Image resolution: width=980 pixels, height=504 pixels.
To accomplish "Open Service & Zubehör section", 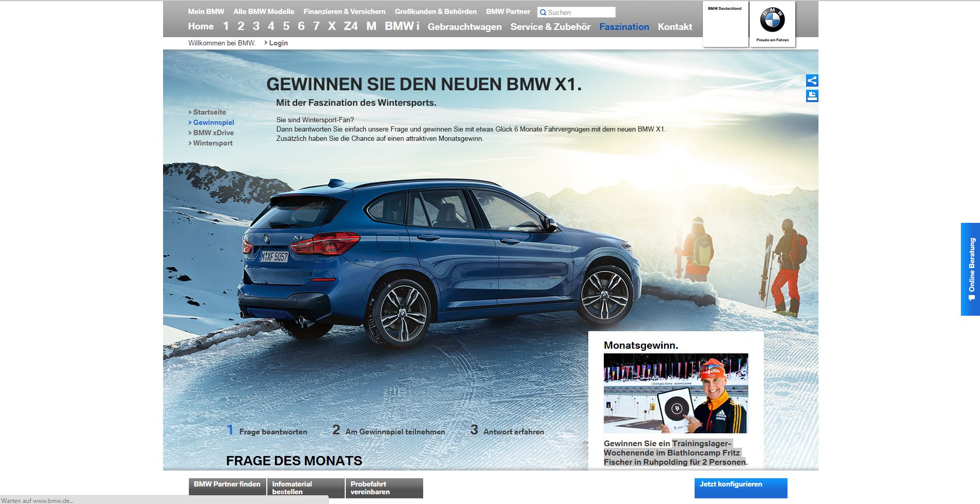I will point(550,27).
